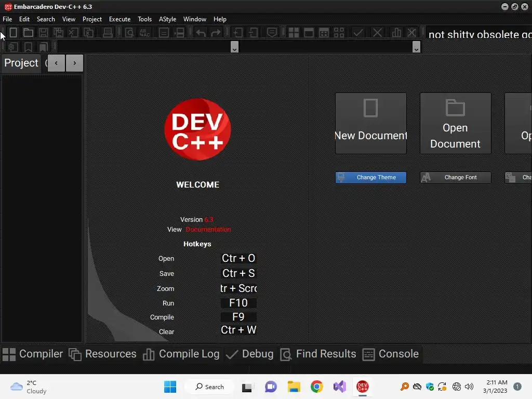Click the Windows Start button on taskbar
Screen dimensions: 532x399
click(170, 387)
